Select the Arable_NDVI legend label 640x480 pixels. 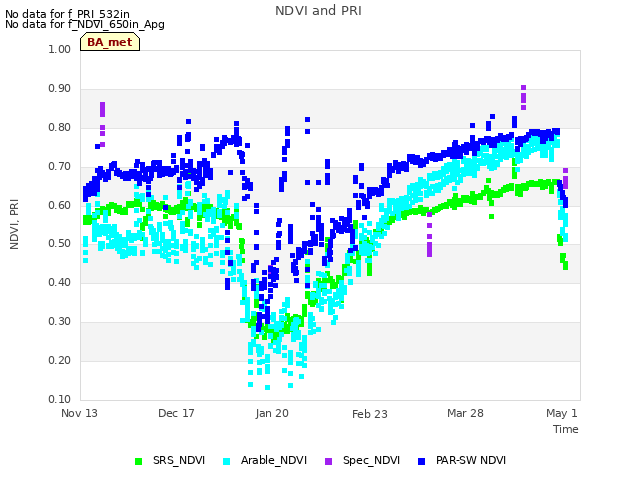click(273, 460)
